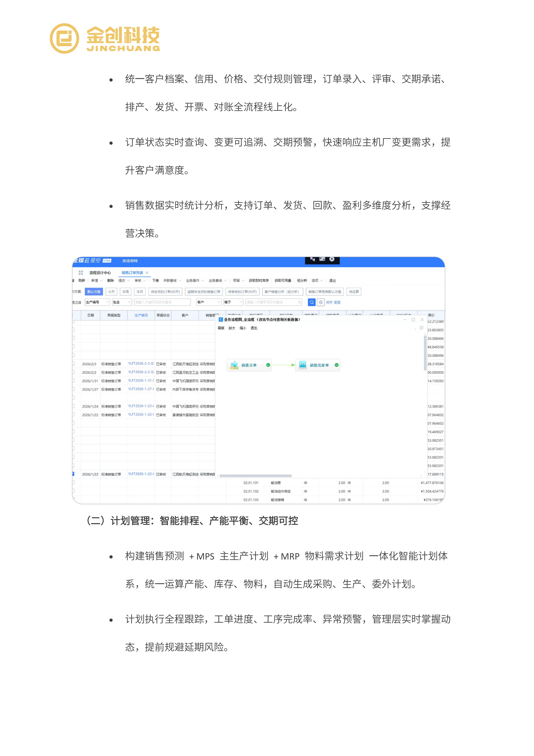Image resolution: width=534 pixels, height=756 pixels.
Task: Open the 业务查询 dropdown
Action: click(218, 281)
